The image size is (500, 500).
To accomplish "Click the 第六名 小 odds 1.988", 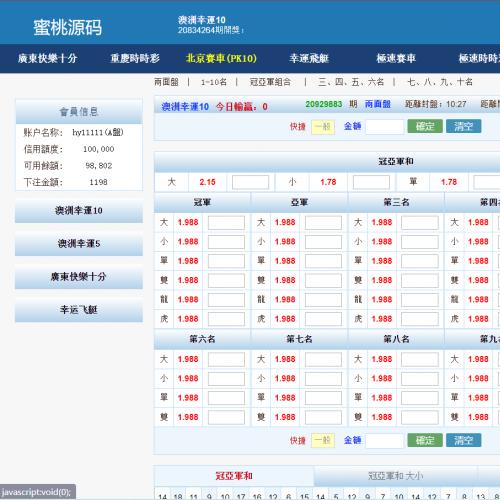I will pos(188,379).
